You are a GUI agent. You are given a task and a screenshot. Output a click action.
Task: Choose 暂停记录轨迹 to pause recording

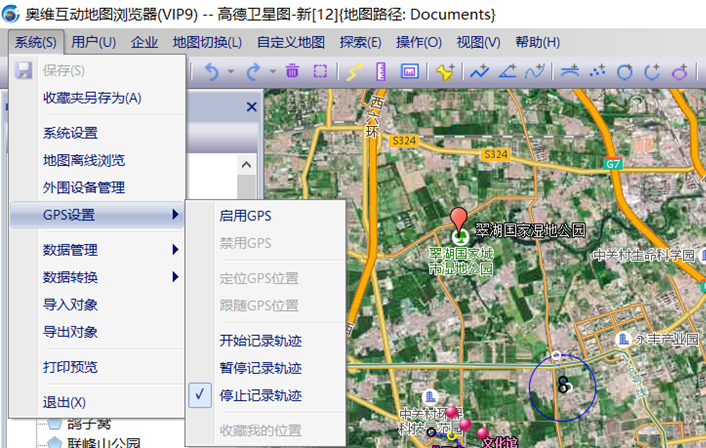point(260,368)
